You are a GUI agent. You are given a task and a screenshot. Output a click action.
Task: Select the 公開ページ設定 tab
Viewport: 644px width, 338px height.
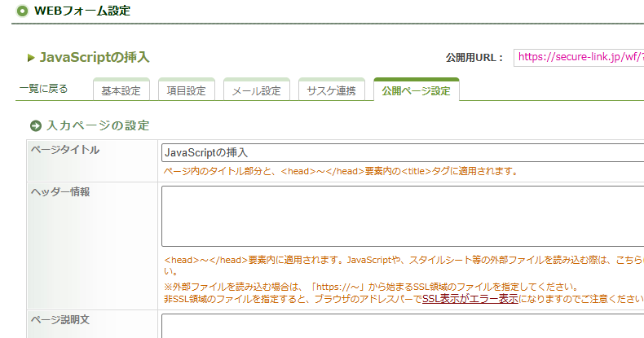416,91
